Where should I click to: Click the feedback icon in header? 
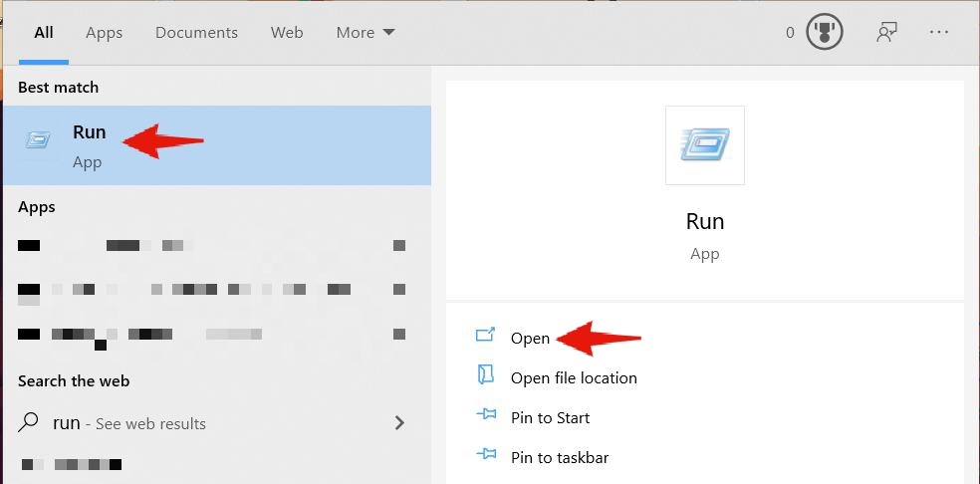click(x=886, y=32)
